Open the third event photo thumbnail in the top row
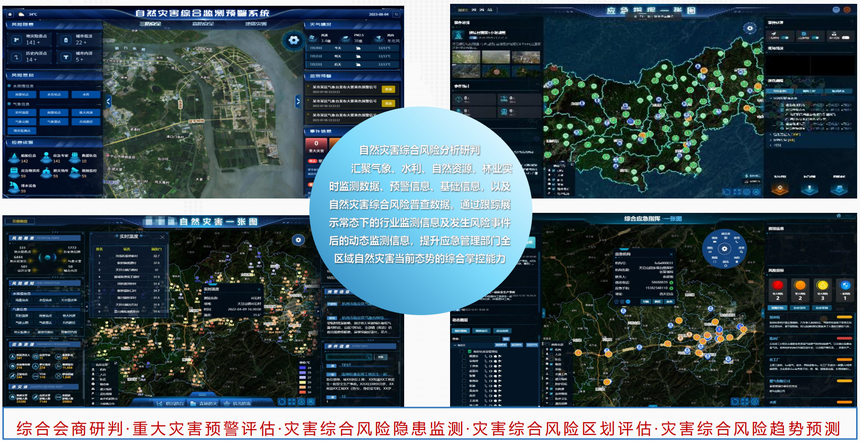 (525, 56)
